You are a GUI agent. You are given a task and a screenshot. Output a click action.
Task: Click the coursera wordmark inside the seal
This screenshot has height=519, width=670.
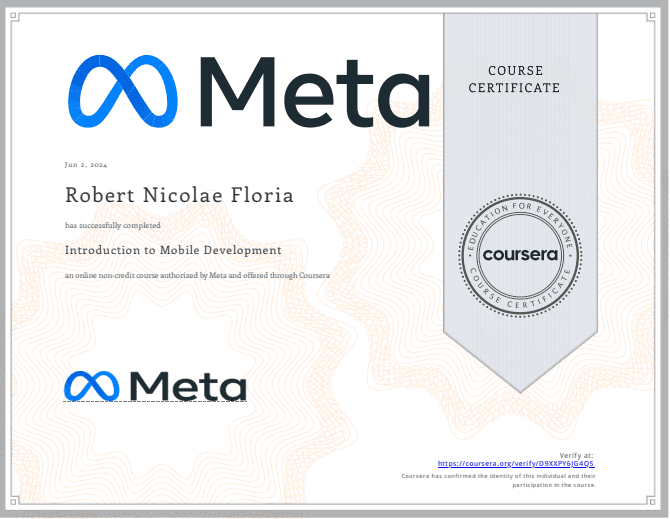tap(520, 255)
